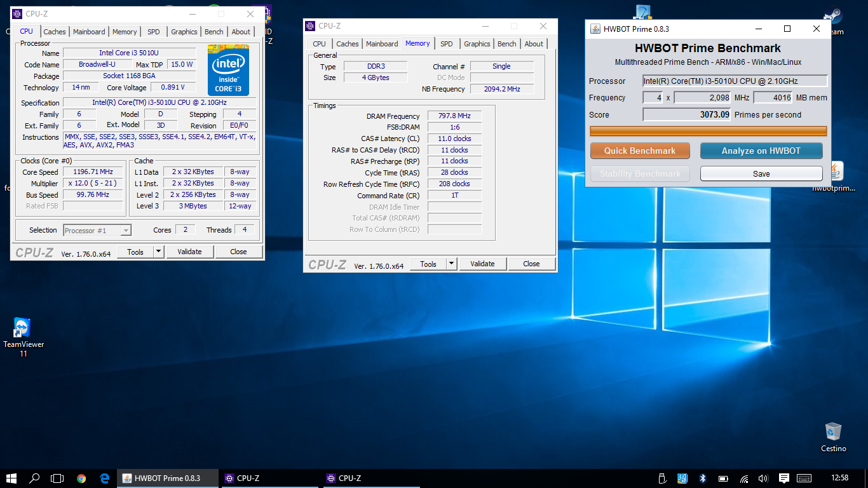Open the Action Center notifications icon
The height and width of the screenshot is (488, 868).
(x=784, y=478)
